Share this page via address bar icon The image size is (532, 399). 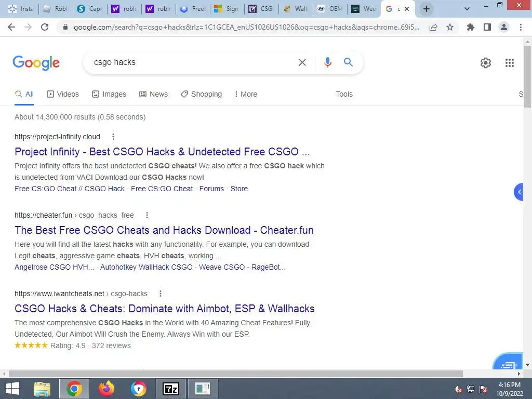[x=433, y=28]
